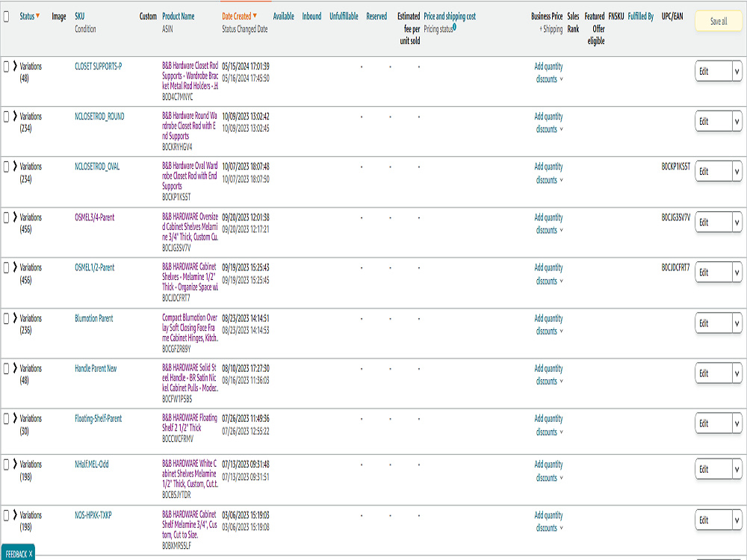Viewport: 747px width, 560px height.
Task: Sort by the Inbound column header
Action: (x=311, y=16)
